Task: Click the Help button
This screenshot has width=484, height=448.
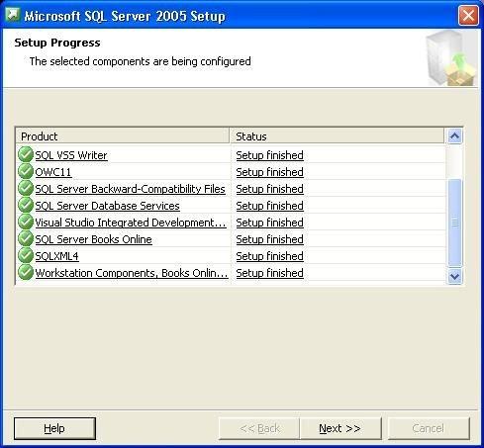Action: pyautogui.click(x=54, y=428)
